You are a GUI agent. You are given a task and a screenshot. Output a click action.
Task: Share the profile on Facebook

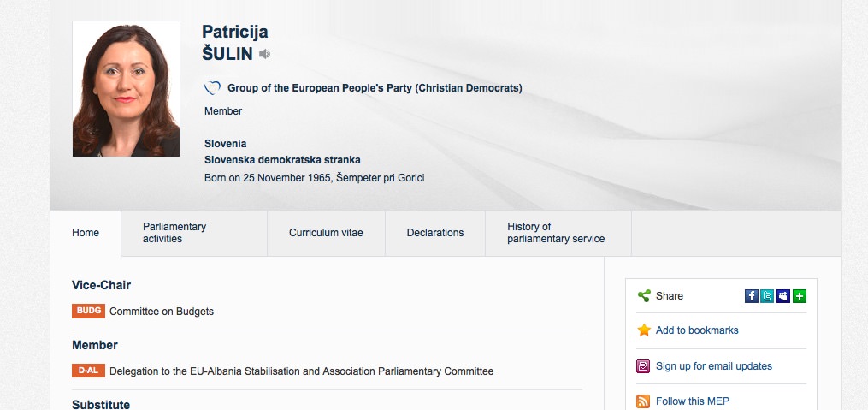(752, 296)
